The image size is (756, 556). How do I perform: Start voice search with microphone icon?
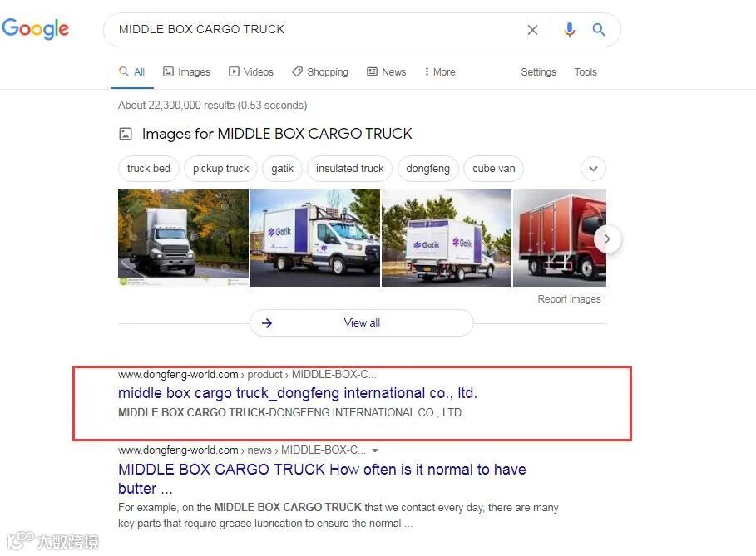click(x=570, y=30)
